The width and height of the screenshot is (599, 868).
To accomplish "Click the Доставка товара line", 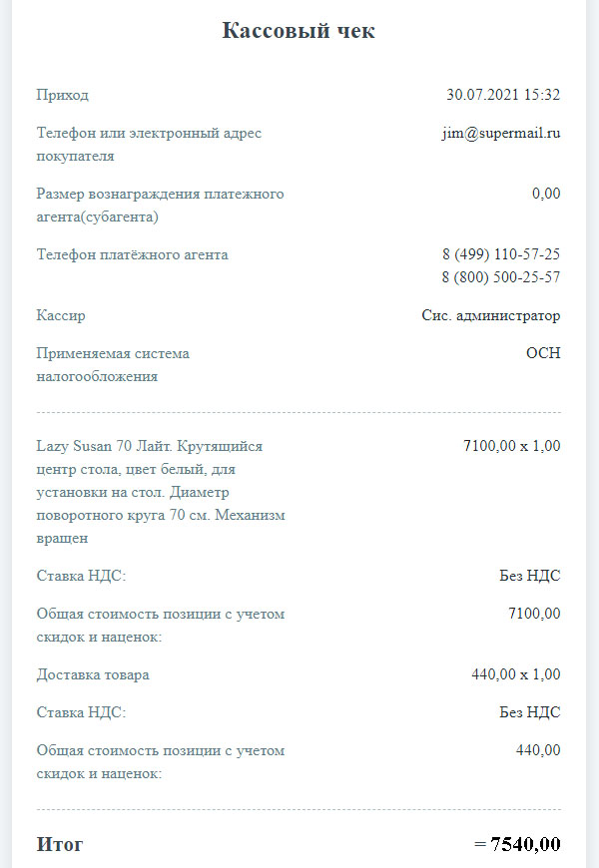I will point(93,674).
